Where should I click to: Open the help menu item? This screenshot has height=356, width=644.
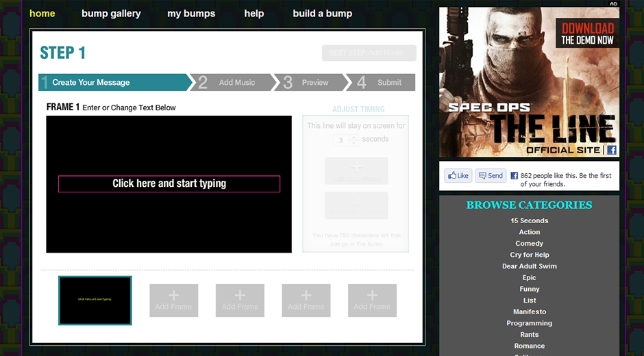[253, 14]
